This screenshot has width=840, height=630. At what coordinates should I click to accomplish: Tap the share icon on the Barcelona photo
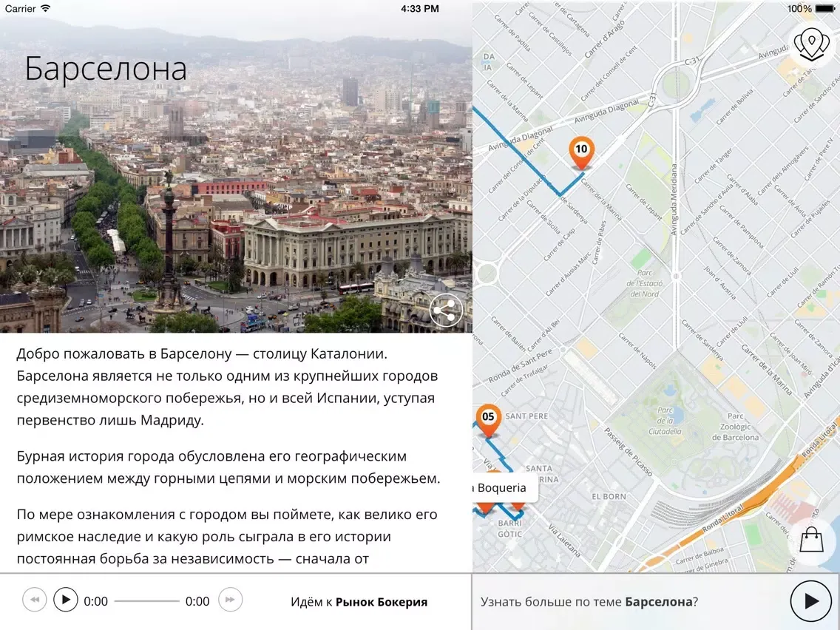[x=446, y=310]
